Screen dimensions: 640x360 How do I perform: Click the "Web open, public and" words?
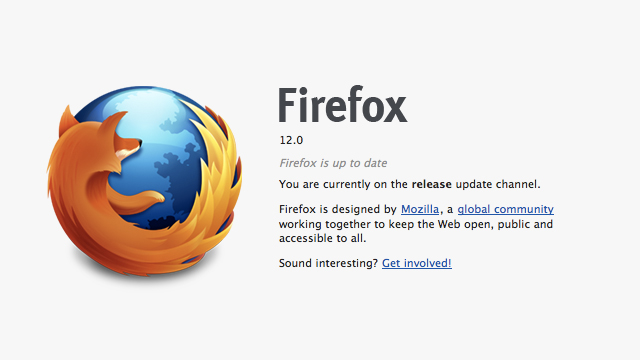(x=495, y=224)
